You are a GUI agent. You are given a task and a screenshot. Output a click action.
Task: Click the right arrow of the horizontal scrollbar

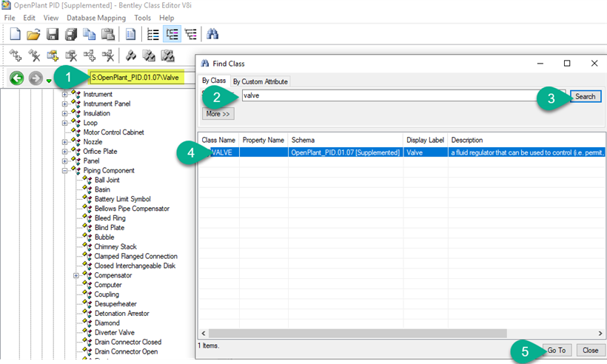tap(600, 333)
